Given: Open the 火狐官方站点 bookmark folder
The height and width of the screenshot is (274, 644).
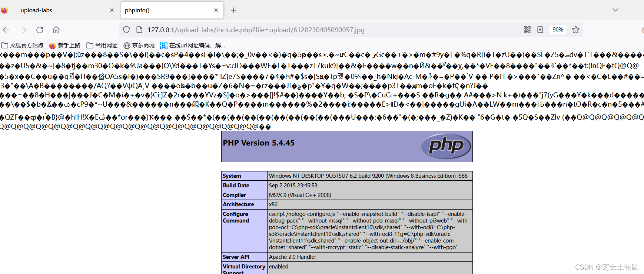Looking at the screenshot, I should point(22,46).
